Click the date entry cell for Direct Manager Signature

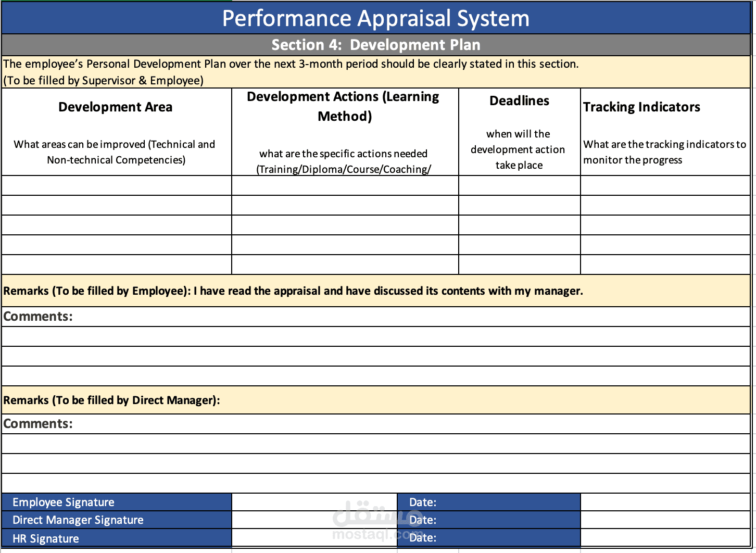[665, 520]
